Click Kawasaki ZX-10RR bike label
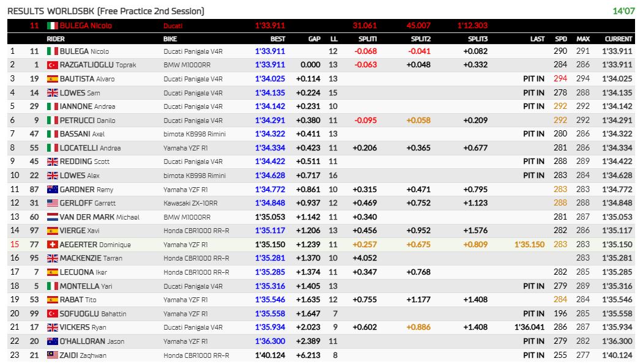 (x=191, y=203)
